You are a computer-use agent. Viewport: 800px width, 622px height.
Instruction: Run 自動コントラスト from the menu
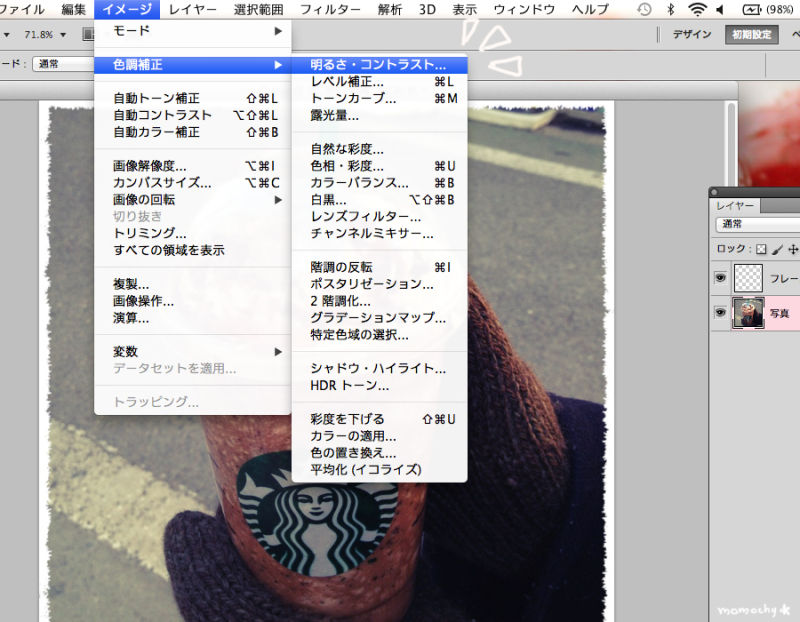coord(193,115)
